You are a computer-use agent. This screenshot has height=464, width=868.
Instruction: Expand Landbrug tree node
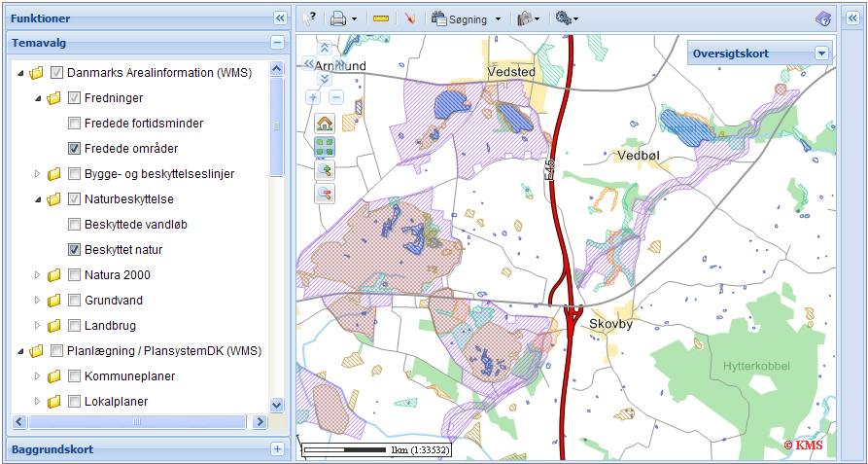click(38, 326)
